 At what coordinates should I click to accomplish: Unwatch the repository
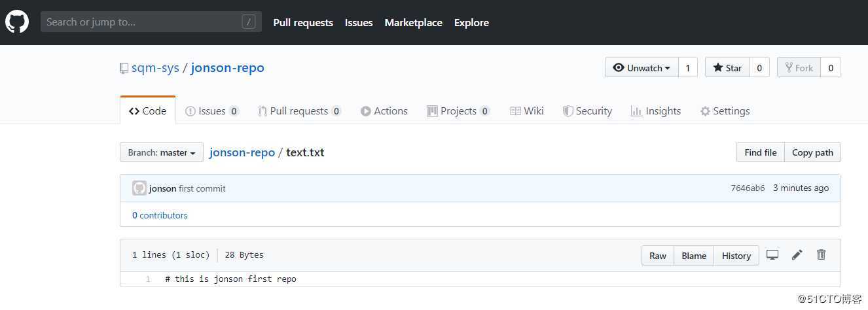click(x=642, y=67)
